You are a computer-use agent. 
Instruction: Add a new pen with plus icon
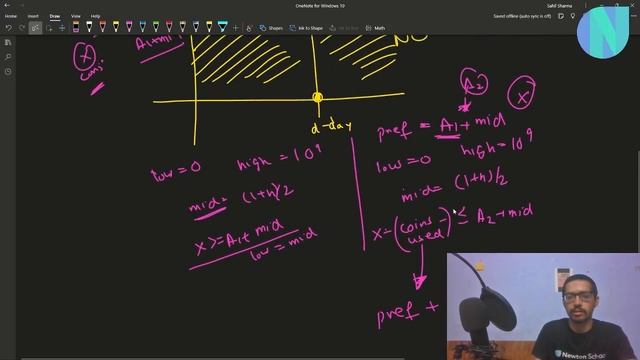pyautogui.click(x=236, y=28)
